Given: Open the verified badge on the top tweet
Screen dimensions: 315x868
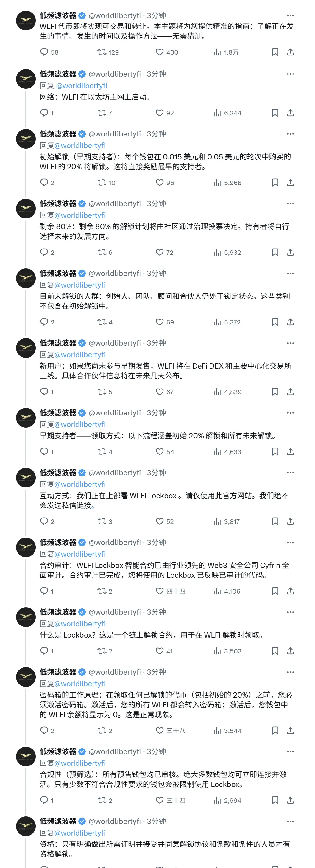Looking at the screenshot, I should pos(82,15).
